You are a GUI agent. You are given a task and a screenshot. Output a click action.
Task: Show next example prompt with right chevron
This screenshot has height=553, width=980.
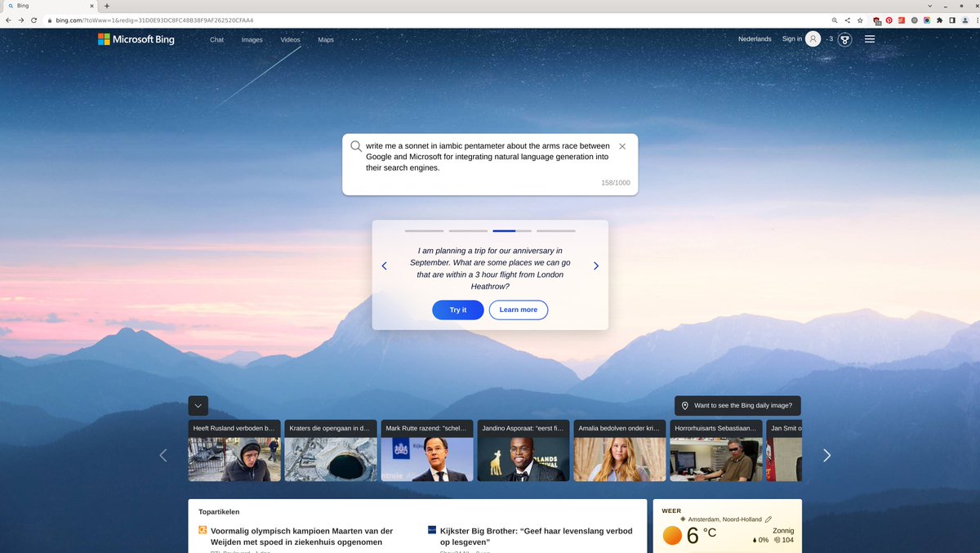click(596, 265)
